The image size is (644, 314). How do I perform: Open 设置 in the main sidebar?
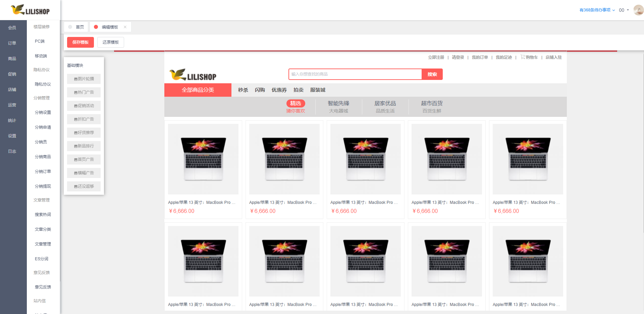click(12, 136)
